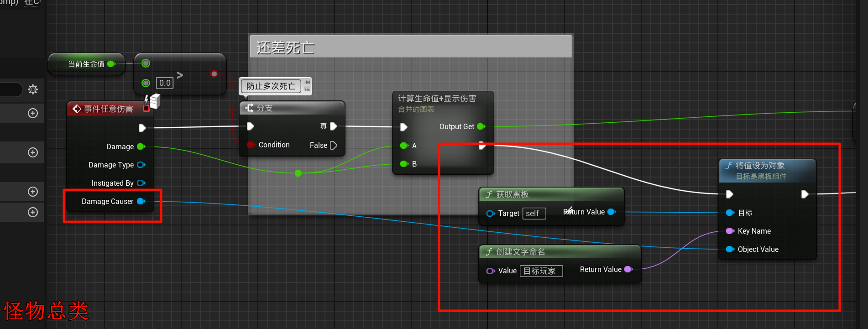Click the Damage Causer output pin
This screenshot has height=329, width=868.
(141, 201)
